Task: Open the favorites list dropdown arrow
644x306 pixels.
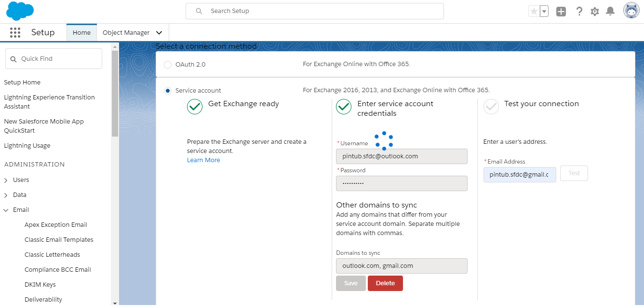Action: [x=544, y=11]
